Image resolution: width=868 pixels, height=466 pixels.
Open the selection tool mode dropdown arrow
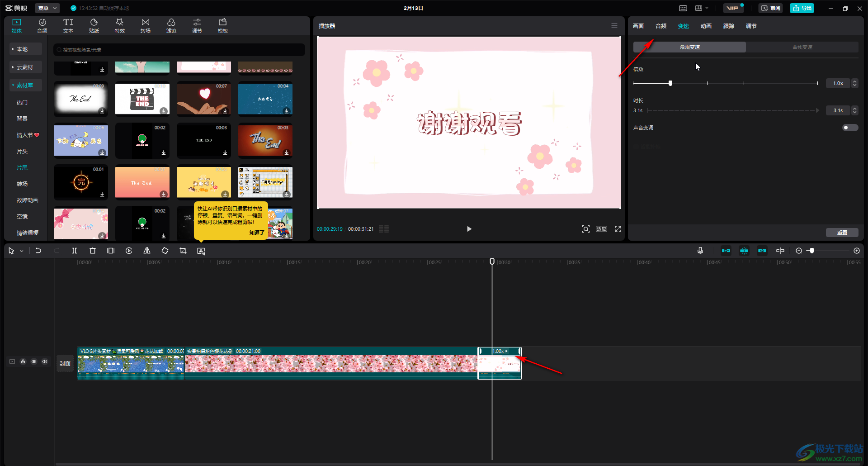point(22,251)
